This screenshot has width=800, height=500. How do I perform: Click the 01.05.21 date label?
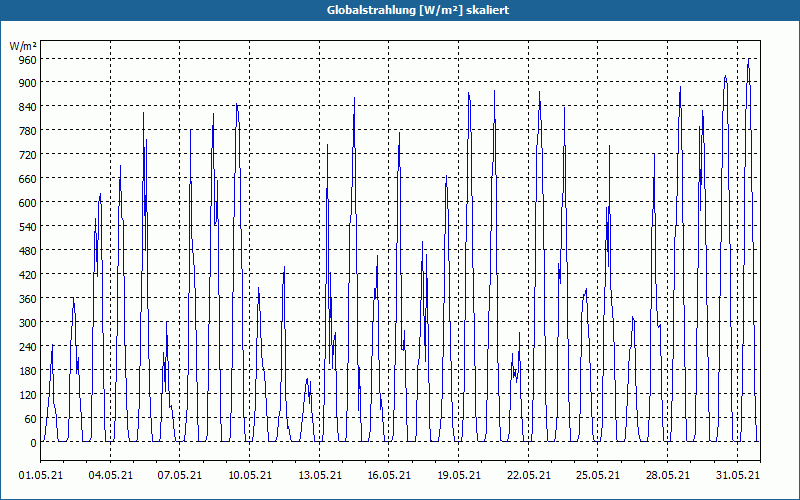pos(41,476)
